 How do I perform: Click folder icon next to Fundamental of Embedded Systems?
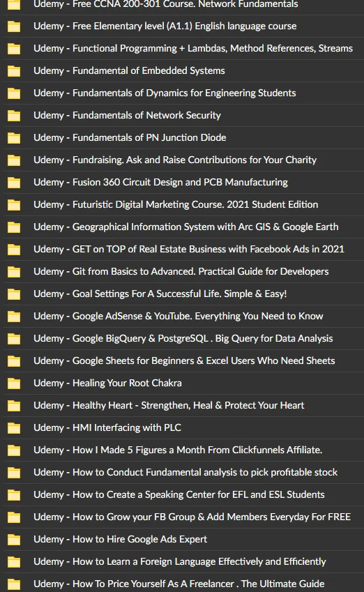[x=14, y=71]
